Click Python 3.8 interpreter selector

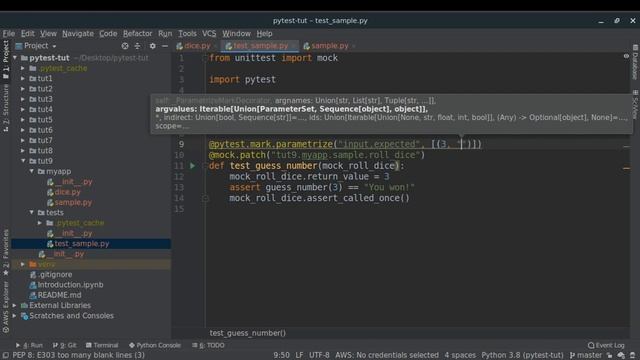pyautogui.click(x=522, y=355)
